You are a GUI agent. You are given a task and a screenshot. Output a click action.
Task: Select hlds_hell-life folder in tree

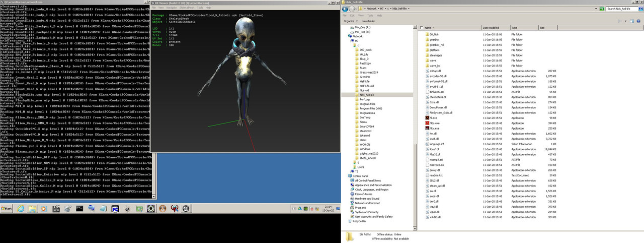tap(367, 95)
